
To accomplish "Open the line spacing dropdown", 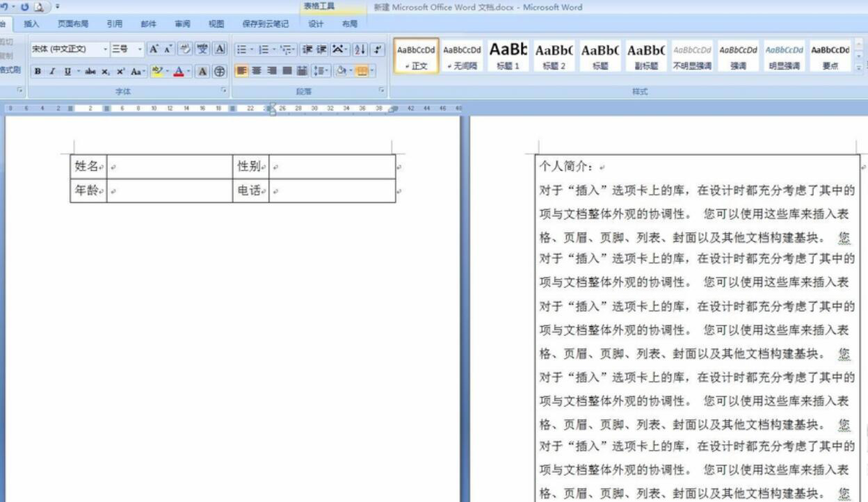I will [321, 72].
